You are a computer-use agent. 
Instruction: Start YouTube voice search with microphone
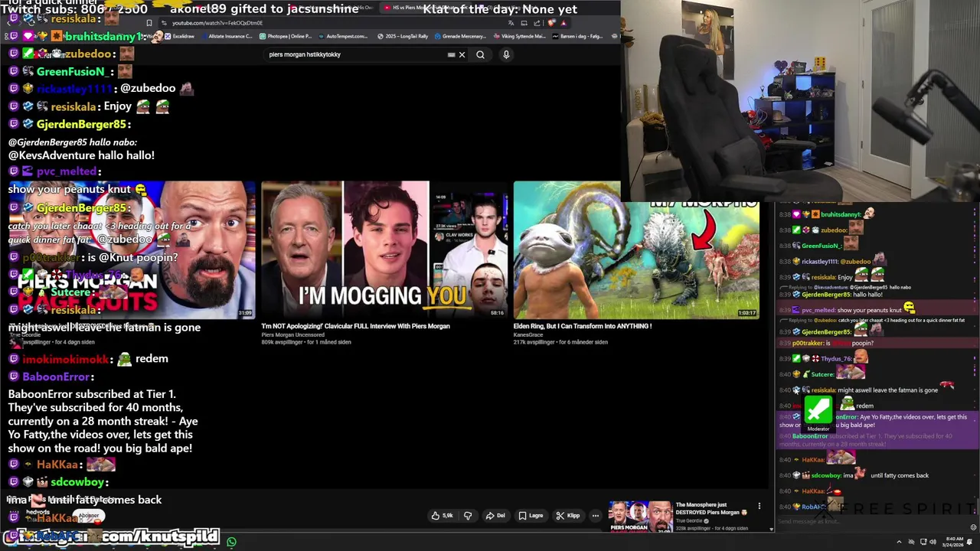coord(506,54)
